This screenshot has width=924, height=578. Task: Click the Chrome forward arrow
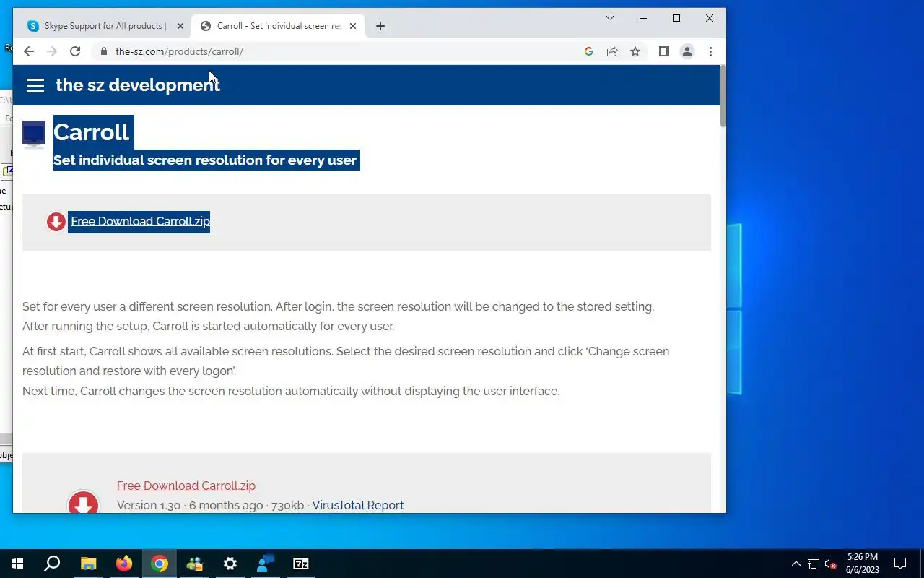click(x=51, y=51)
